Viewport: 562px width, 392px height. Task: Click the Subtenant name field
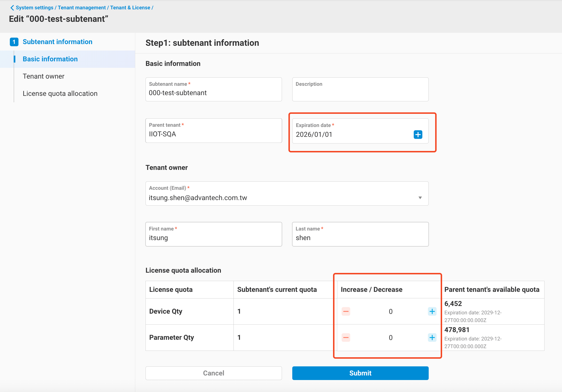pos(213,93)
